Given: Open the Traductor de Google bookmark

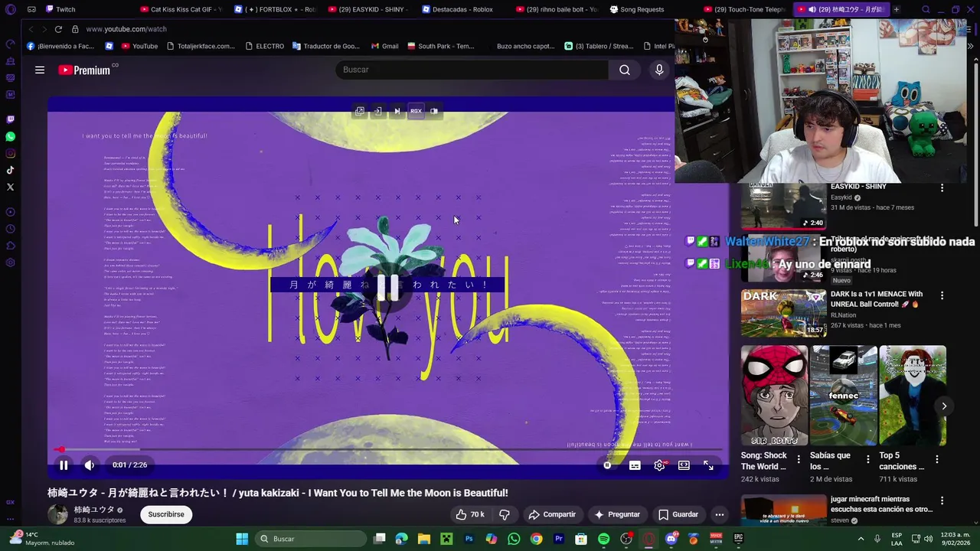Looking at the screenshot, I should (326, 46).
